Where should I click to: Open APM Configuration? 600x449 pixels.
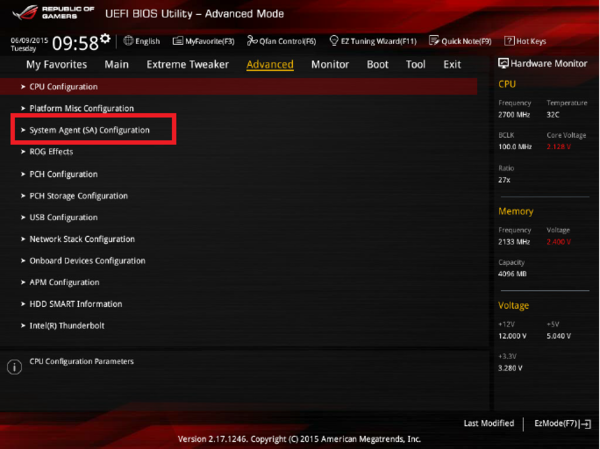point(64,282)
